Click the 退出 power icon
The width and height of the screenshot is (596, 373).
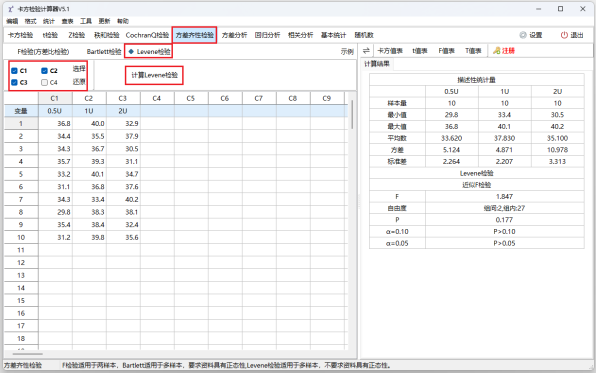(564, 35)
